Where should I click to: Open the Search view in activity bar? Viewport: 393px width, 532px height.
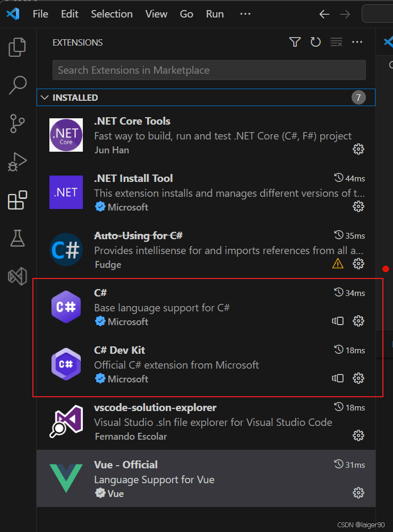click(x=18, y=85)
